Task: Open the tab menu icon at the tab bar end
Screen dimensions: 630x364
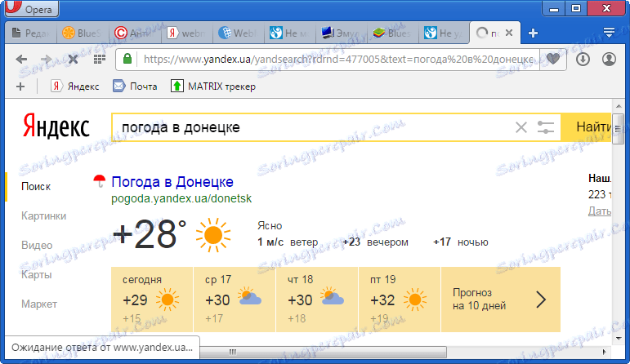Action: [609, 33]
